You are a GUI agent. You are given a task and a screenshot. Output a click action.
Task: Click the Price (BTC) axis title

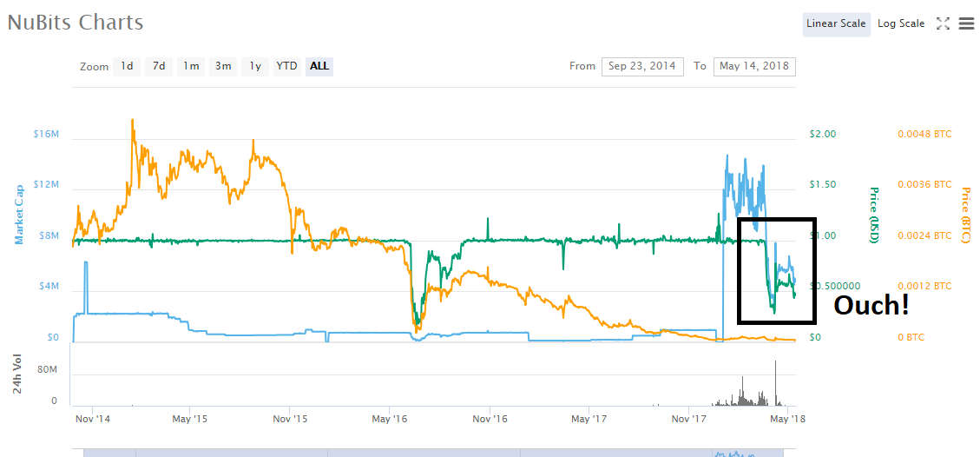pyautogui.click(x=965, y=215)
